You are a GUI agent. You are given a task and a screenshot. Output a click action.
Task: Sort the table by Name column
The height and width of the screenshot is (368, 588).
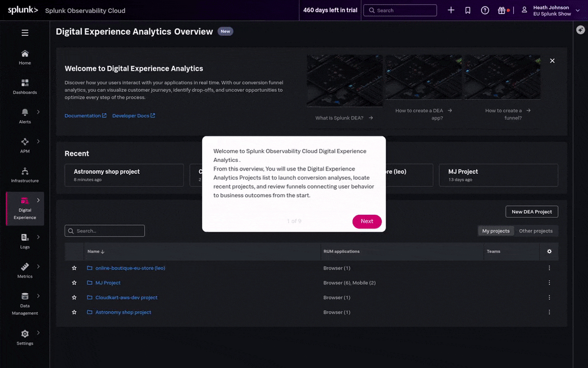pos(96,251)
